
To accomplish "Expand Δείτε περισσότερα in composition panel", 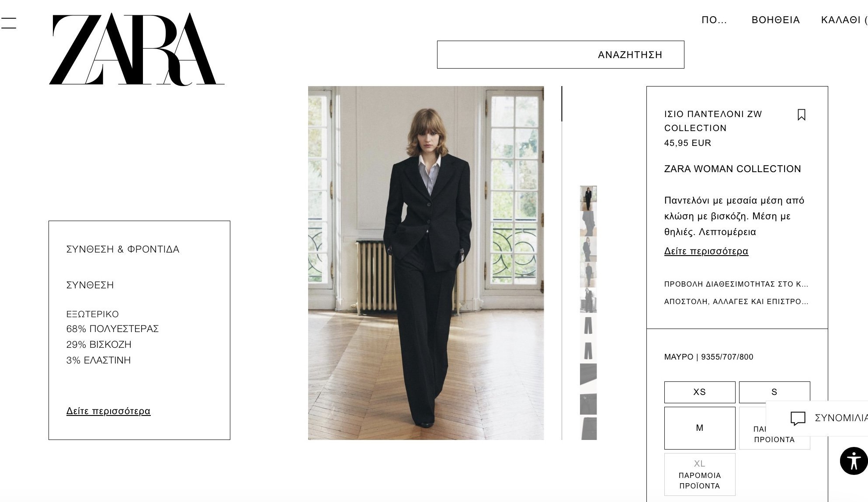I will pyautogui.click(x=108, y=411).
